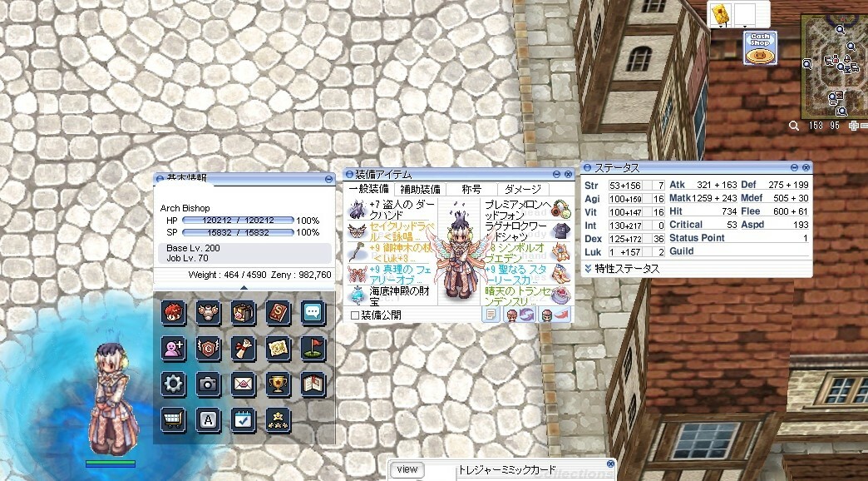Screen dimensions: 868x481
Task: Zoom in the minimap with plus
Action: [x=854, y=126]
